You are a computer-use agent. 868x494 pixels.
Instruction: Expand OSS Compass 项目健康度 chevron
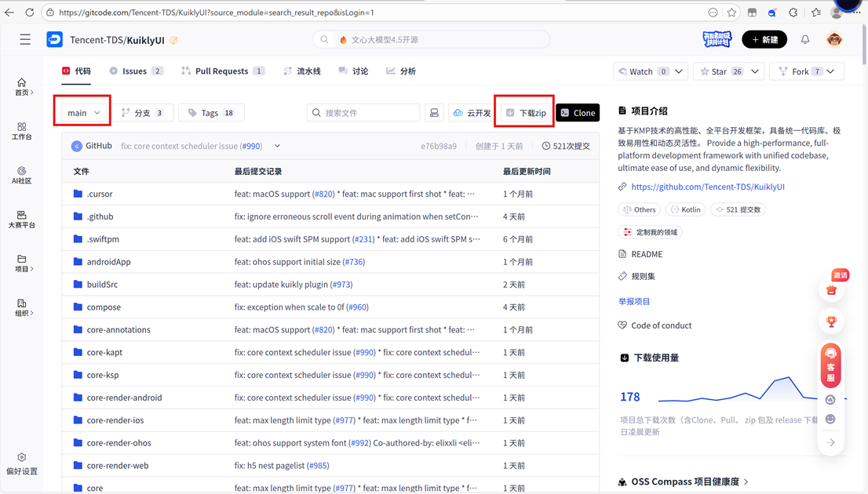point(746,481)
